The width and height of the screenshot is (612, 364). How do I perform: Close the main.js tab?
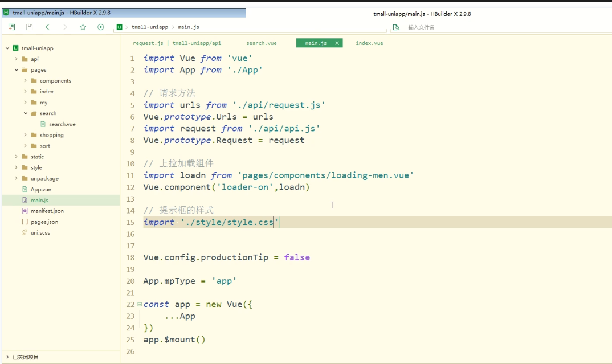[337, 43]
